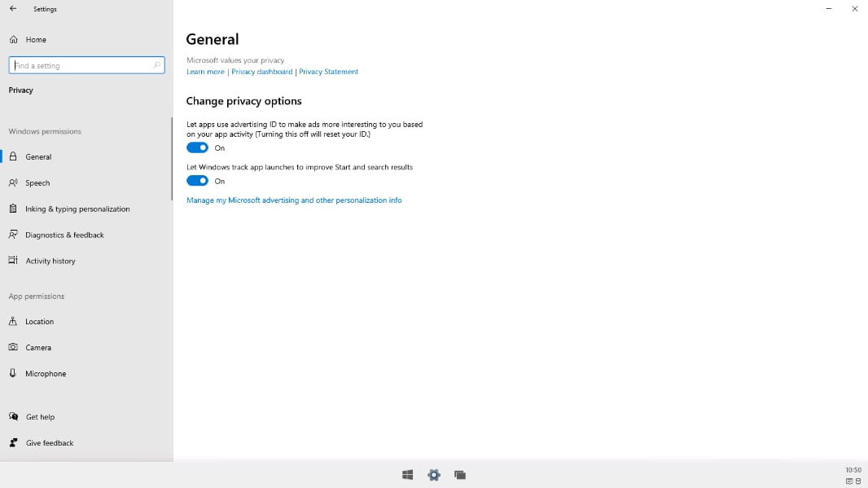Image resolution: width=868 pixels, height=488 pixels.
Task: Click the General lock icon
Action: [x=13, y=156]
